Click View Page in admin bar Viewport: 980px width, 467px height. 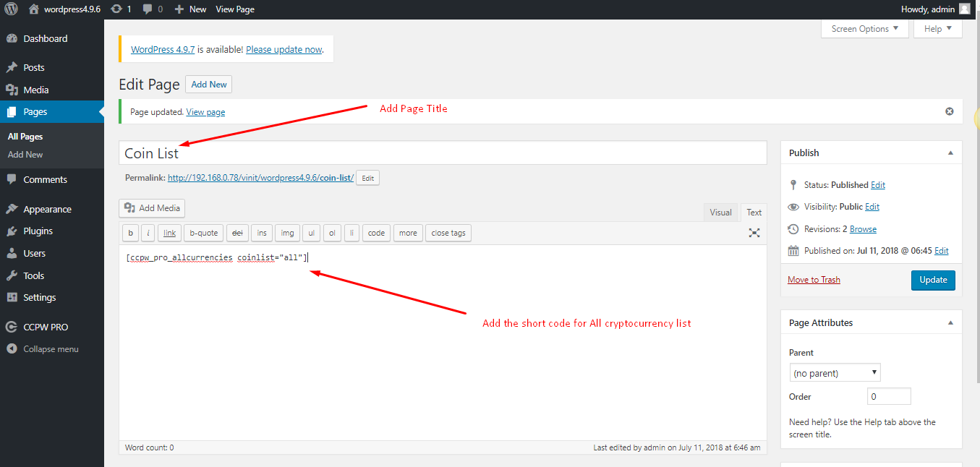(235, 9)
